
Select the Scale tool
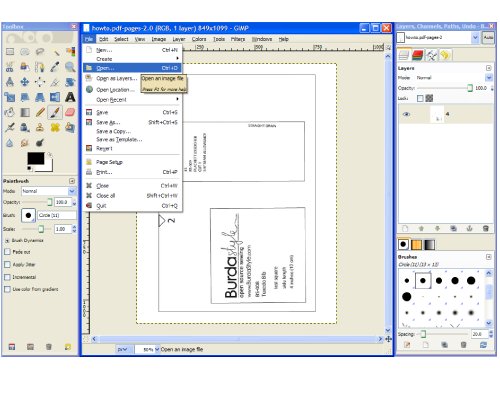coord(10,97)
